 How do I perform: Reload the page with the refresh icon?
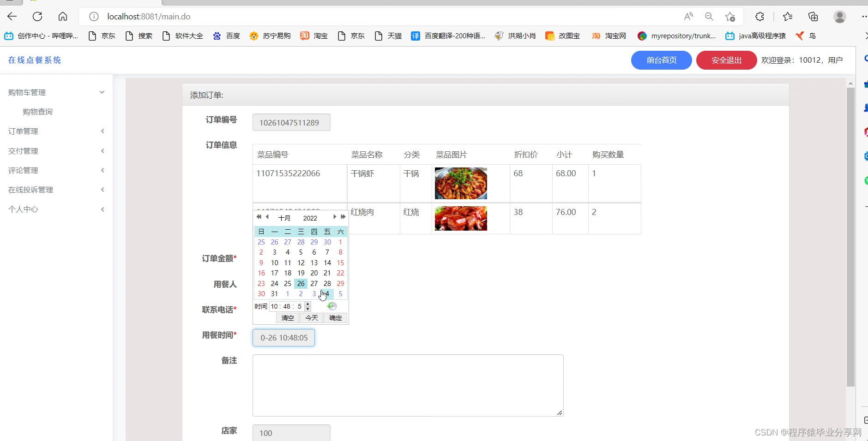[37, 17]
